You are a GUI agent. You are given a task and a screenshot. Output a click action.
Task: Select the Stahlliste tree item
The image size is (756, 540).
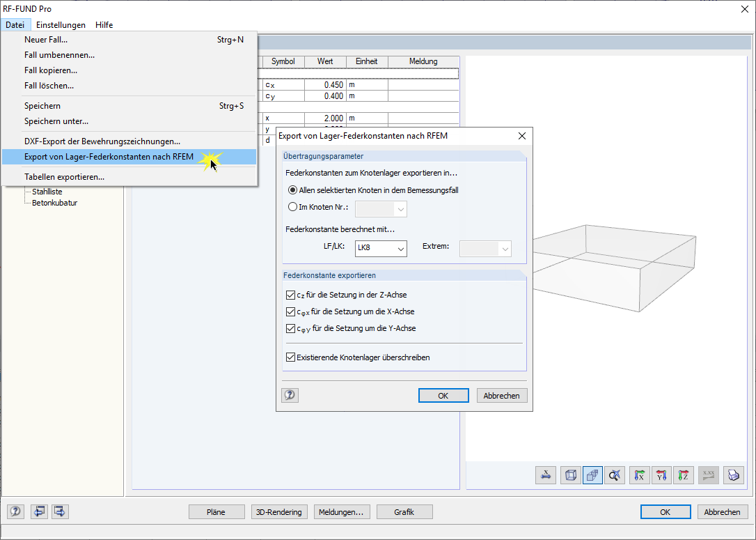click(x=47, y=192)
